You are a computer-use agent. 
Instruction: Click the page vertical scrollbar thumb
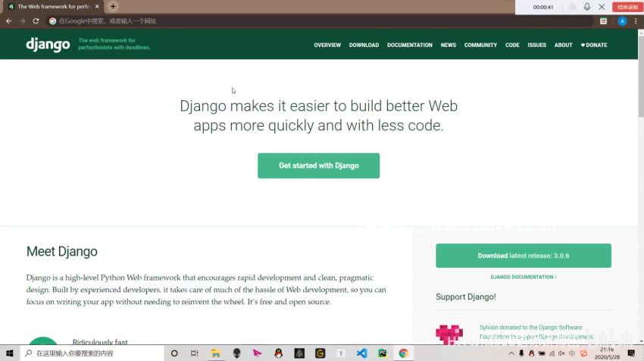coord(641,76)
